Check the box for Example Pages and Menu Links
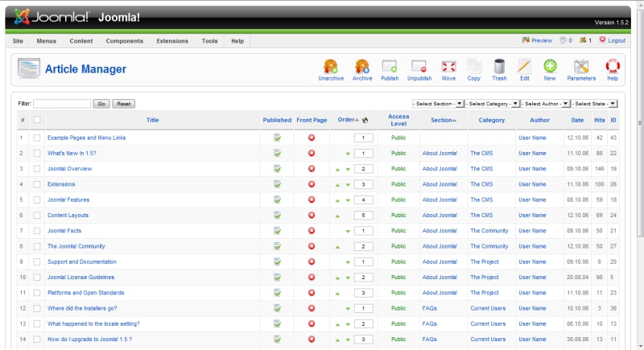This screenshot has width=644, height=350. pos(37,138)
